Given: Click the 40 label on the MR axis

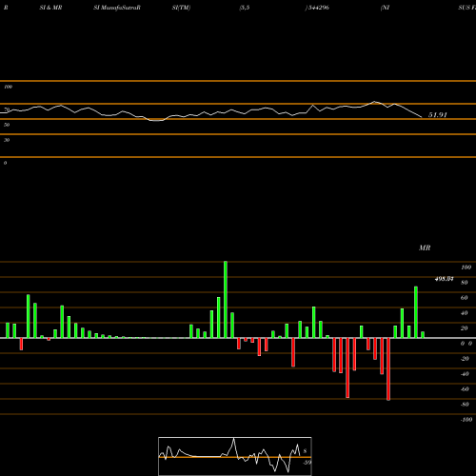Looking at the screenshot, I should 465,313.
